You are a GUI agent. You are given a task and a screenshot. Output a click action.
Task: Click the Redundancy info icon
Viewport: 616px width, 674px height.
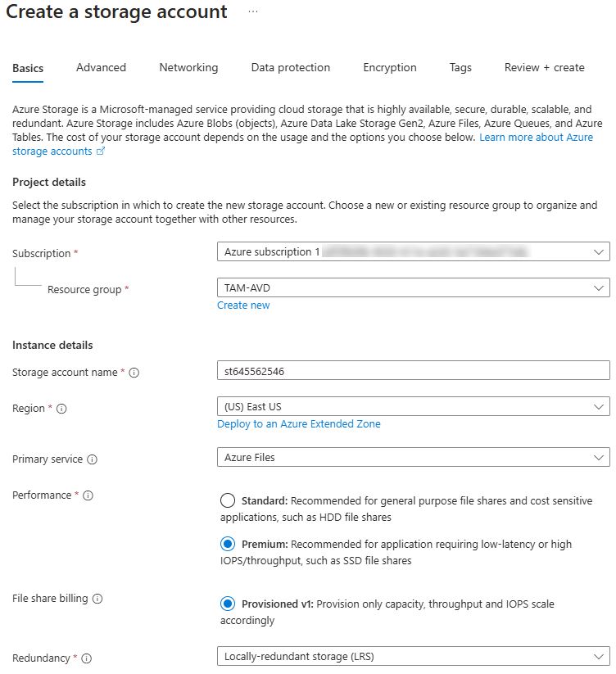[86, 658]
